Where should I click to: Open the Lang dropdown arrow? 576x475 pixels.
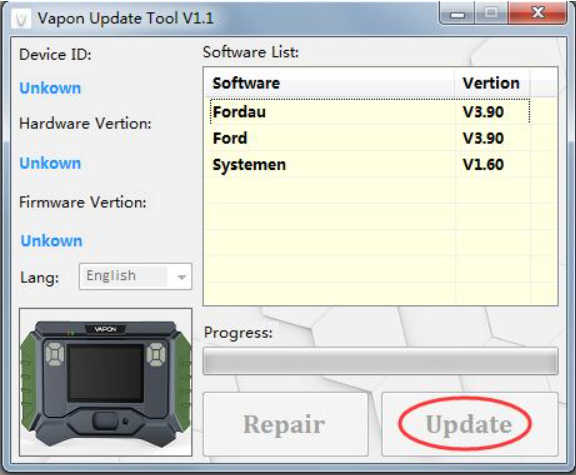tap(181, 277)
